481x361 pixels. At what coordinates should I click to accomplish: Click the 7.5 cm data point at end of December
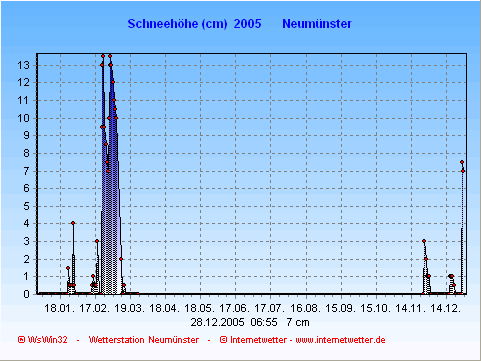[462, 162]
